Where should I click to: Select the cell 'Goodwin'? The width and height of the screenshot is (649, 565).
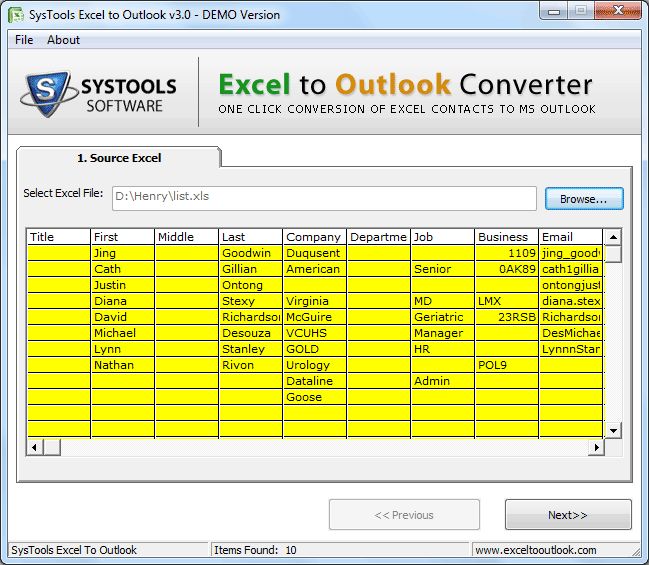tap(250, 253)
